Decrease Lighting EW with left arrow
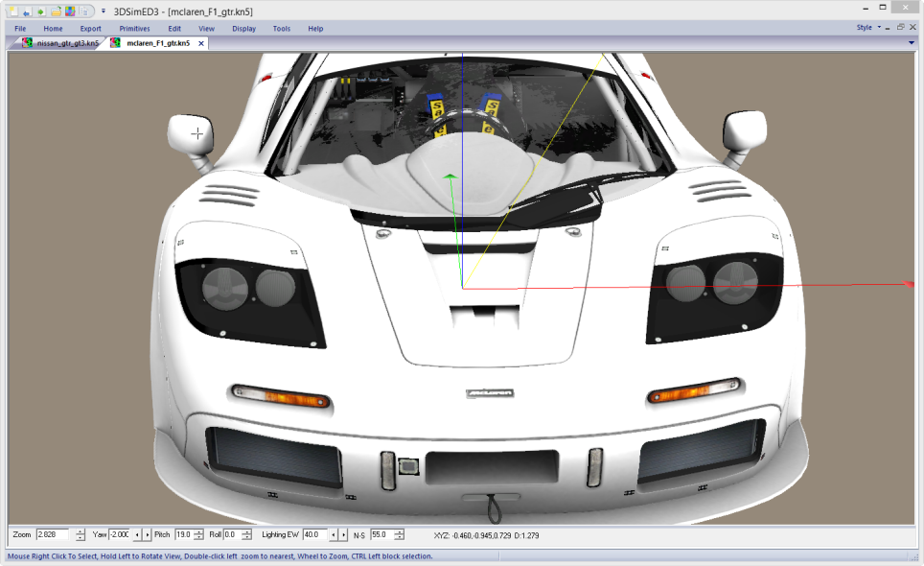924x566 pixels. (334, 534)
